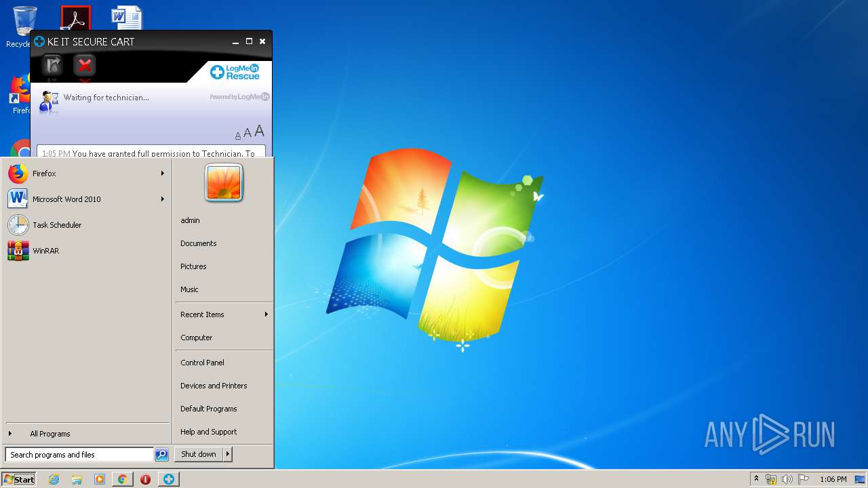Open Computer from Start menu
The image size is (868, 488).
224,338
